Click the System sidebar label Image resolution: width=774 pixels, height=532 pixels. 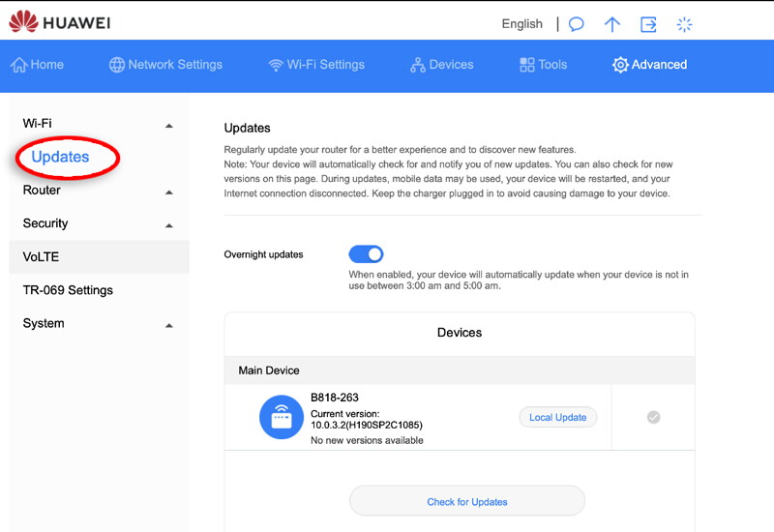[44, 323]
